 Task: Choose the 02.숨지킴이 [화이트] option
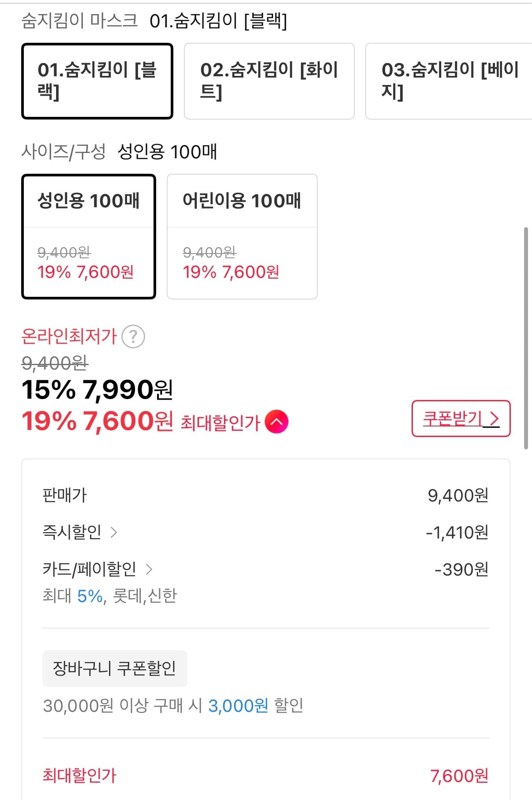[x=269, y=81]
